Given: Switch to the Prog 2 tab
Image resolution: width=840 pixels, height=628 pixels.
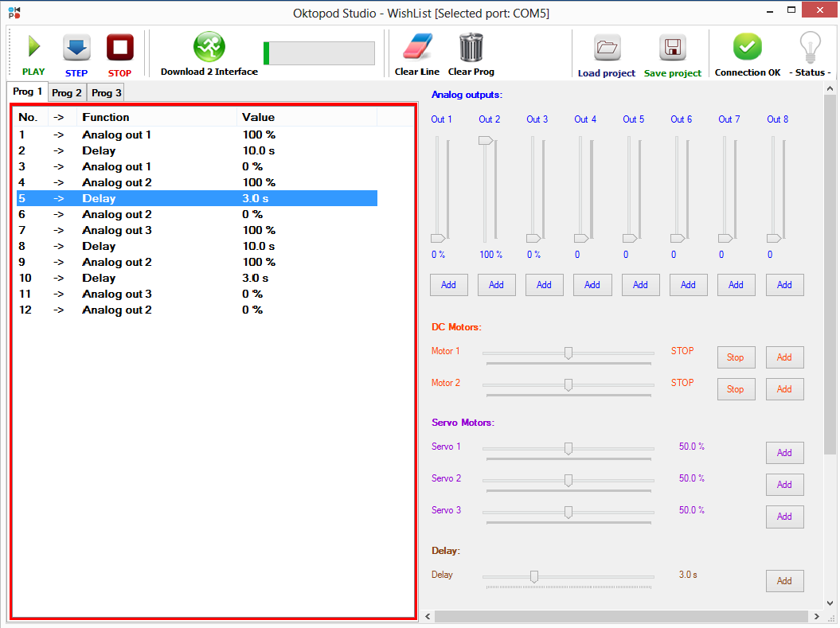Looking at the screenshot, I should [x=67, y=93].
